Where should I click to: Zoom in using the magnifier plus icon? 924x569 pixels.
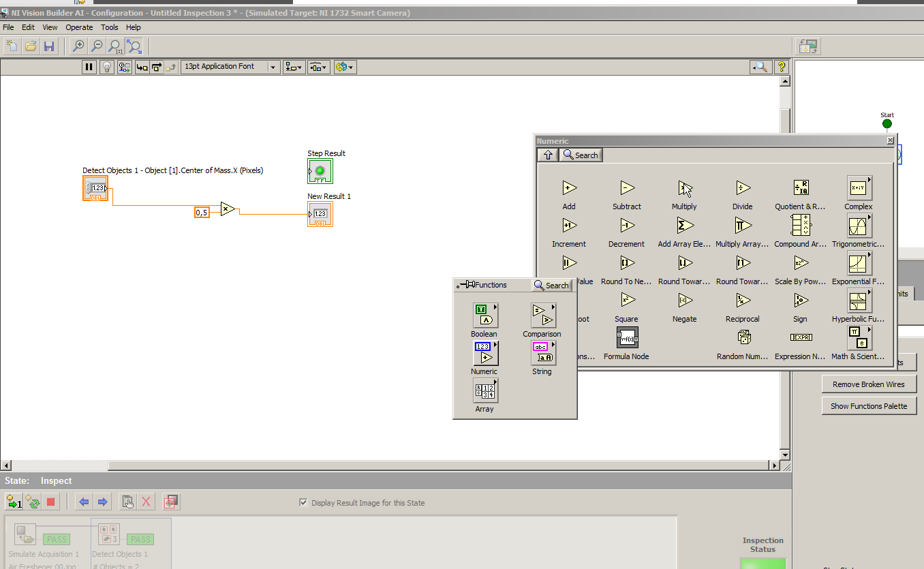point(78,46)
